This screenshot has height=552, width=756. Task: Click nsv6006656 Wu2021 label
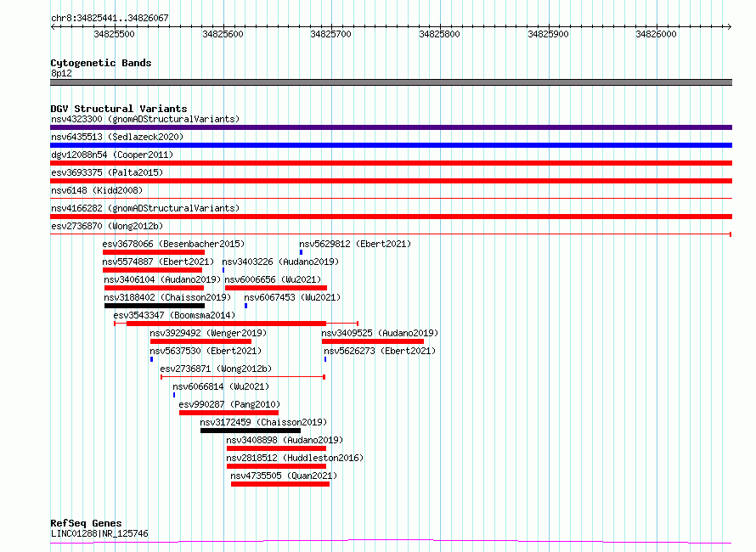[273, 279]
